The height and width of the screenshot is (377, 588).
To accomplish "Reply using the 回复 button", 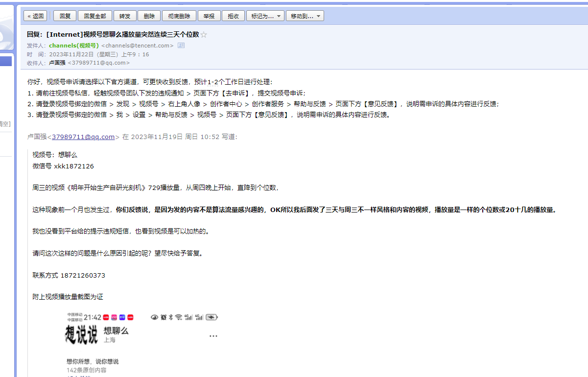I will pyautogui.click(x=65, y=16).
